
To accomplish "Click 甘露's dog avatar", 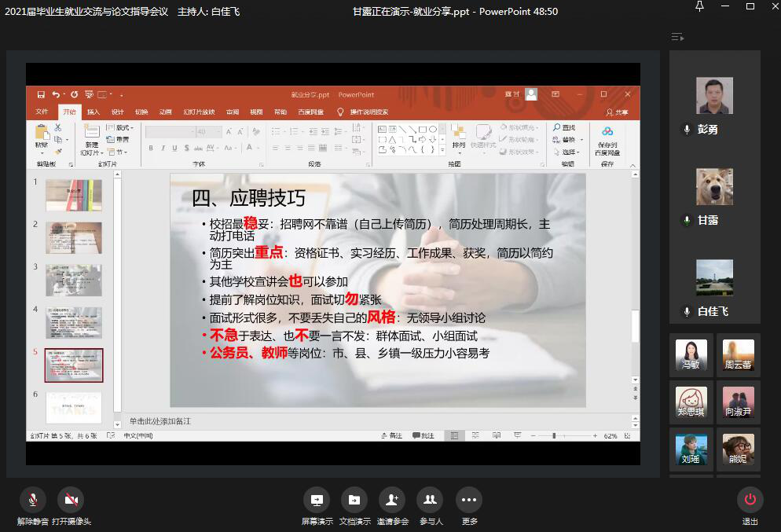I will pyautogui.click(x=714, y=187).
